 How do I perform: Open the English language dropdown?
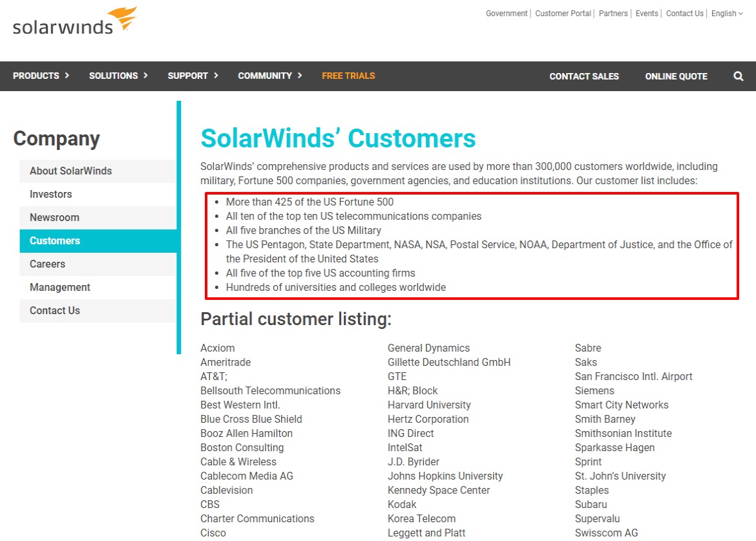click(727, 14)
